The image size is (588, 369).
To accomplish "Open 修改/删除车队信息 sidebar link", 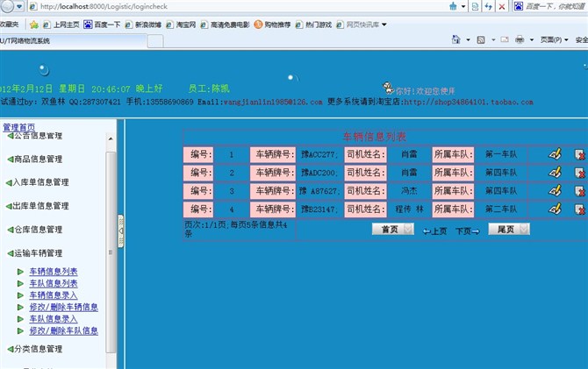I will click(63, 331).
